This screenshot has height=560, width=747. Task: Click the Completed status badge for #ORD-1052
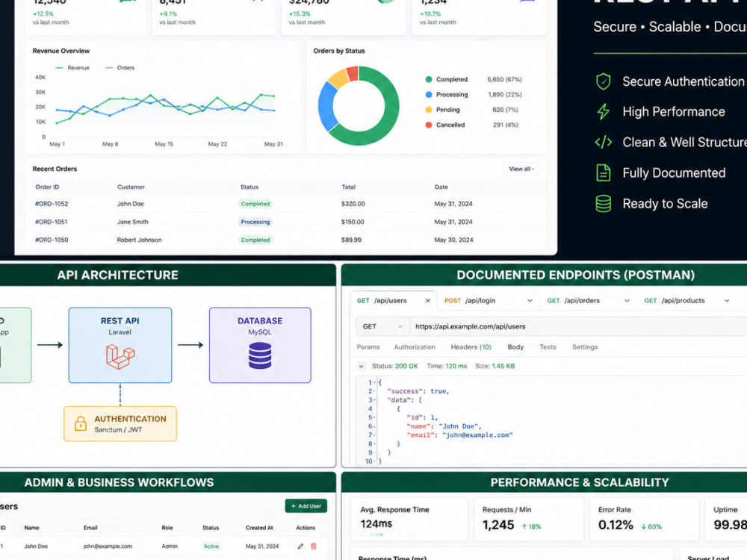click(x=255, y=204)
